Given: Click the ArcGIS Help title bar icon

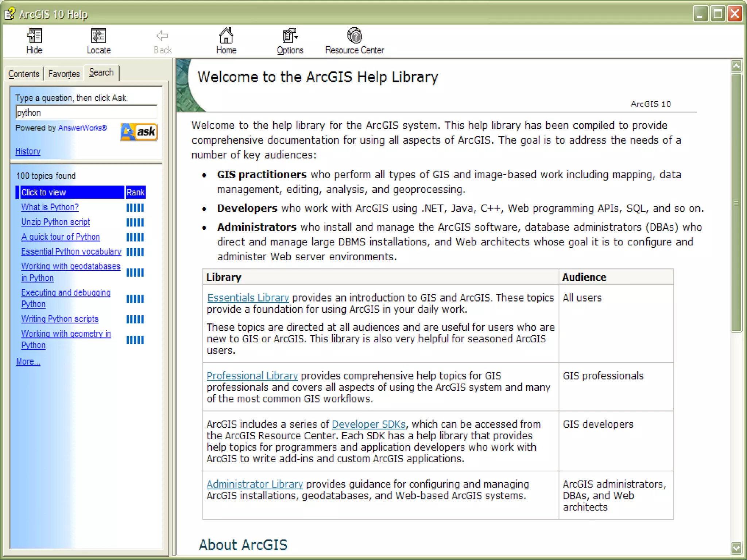Looking at the screenshot, I should pos(10,14).
